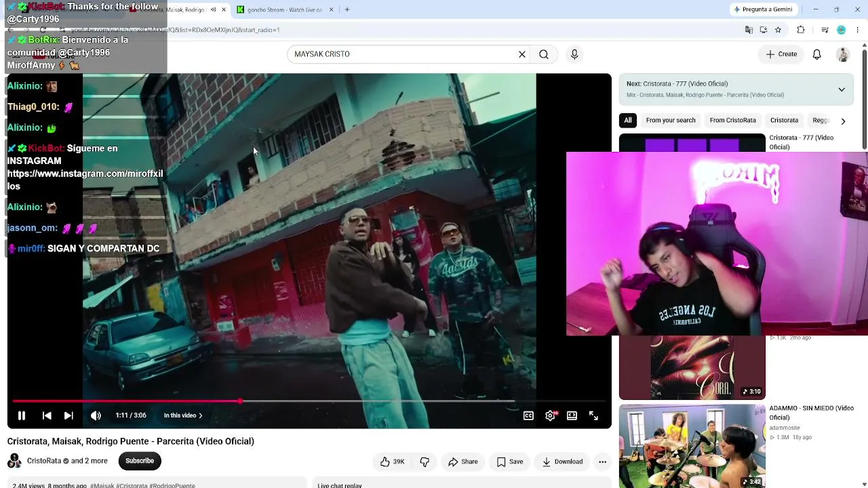Open the YouTube account avatar menu

coord(843,54)
